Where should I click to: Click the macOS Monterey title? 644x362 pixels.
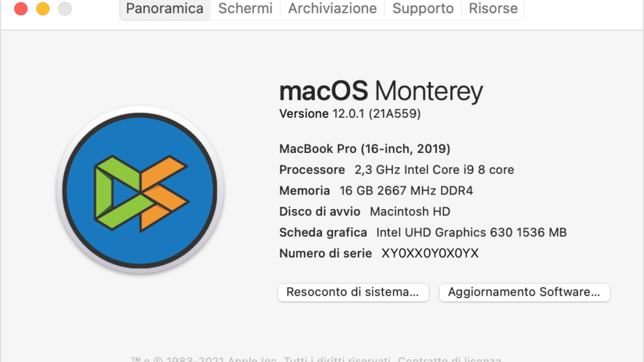point(381,91)
